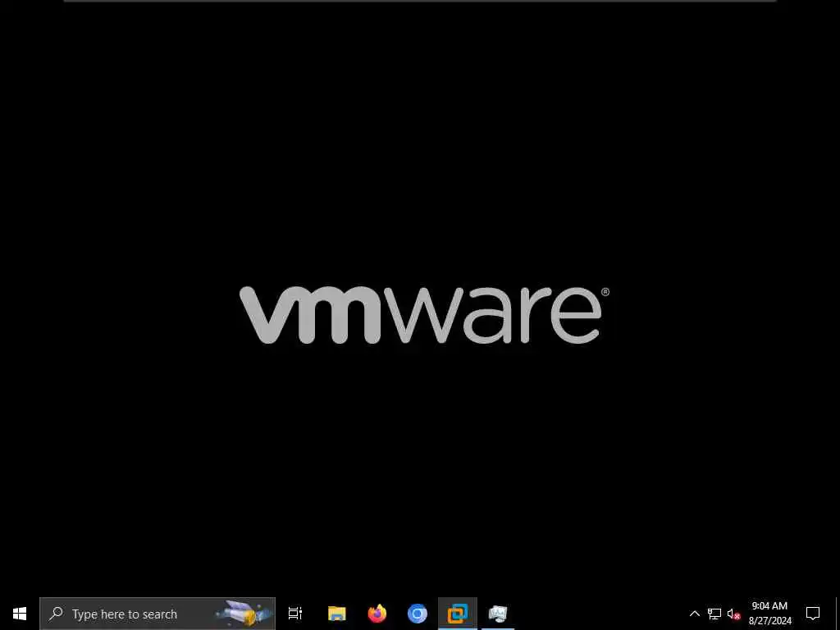The image size is (840, 630).
Task: Click the muted volume tray icon
Action: click(733, 614)
